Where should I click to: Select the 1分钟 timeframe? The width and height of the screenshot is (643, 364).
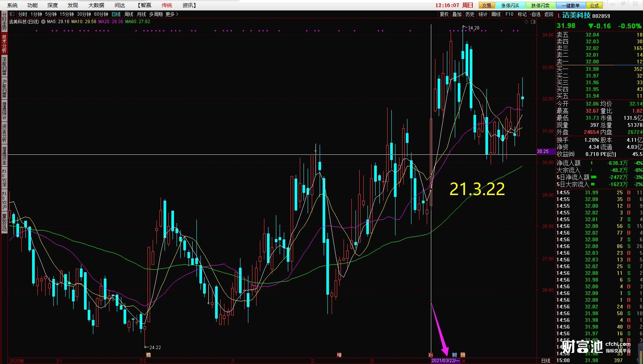click(36, 14)
